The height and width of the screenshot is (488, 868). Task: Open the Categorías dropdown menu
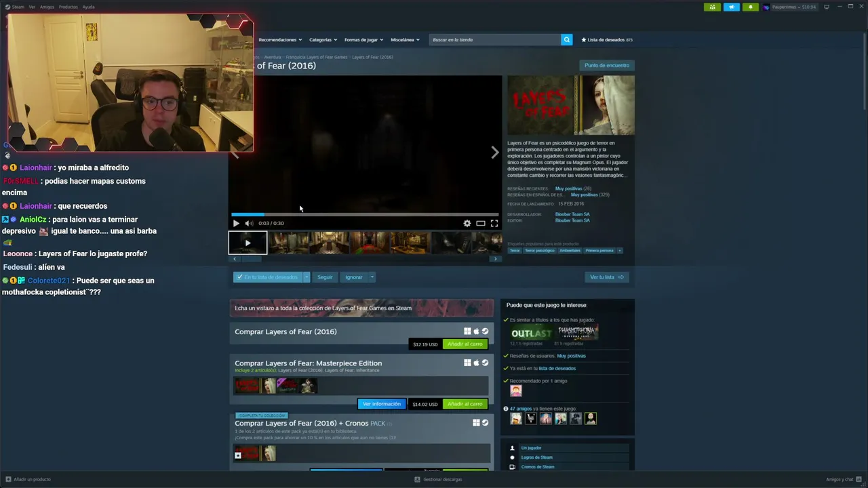pyautogui.click(x=323, y=40)
